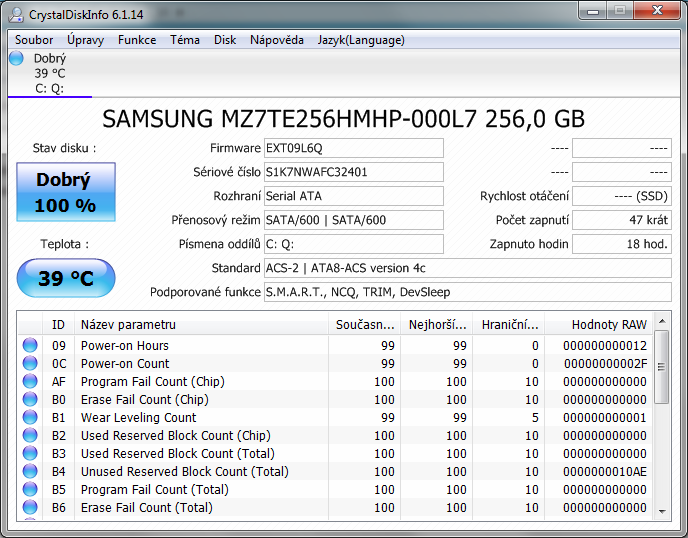Open the Funkce menu
688x538 pixels.
click(137, 40)
